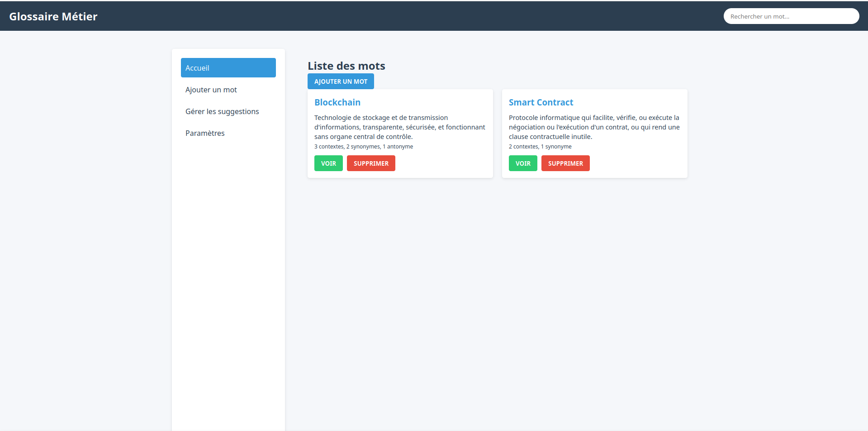Click the Glossaire Métier header title

[53, 17]
